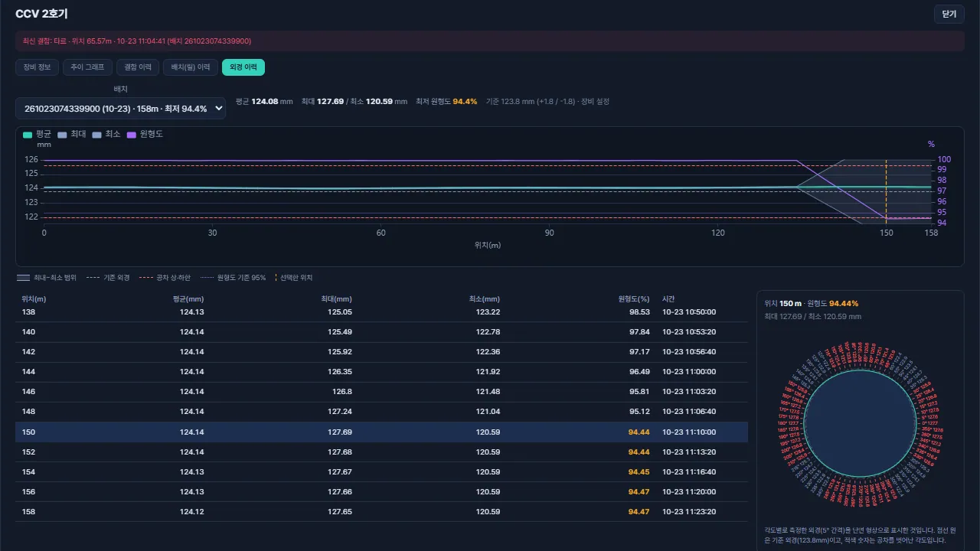Click the 최소(mm) column header
The width and height of the screenshot is (980, 551).
tap(485, 299)
